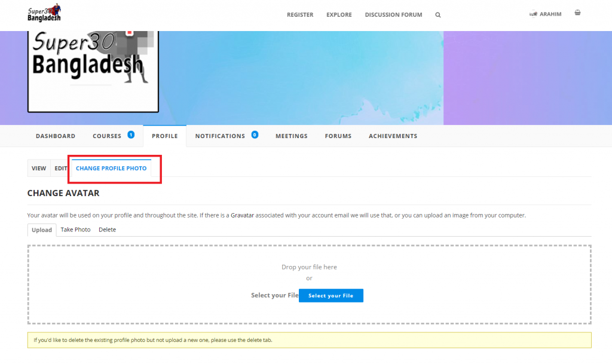The width and height of the screenshot is (612, 364).
Task: Open the Achievements tab
Action: [393, 136]
